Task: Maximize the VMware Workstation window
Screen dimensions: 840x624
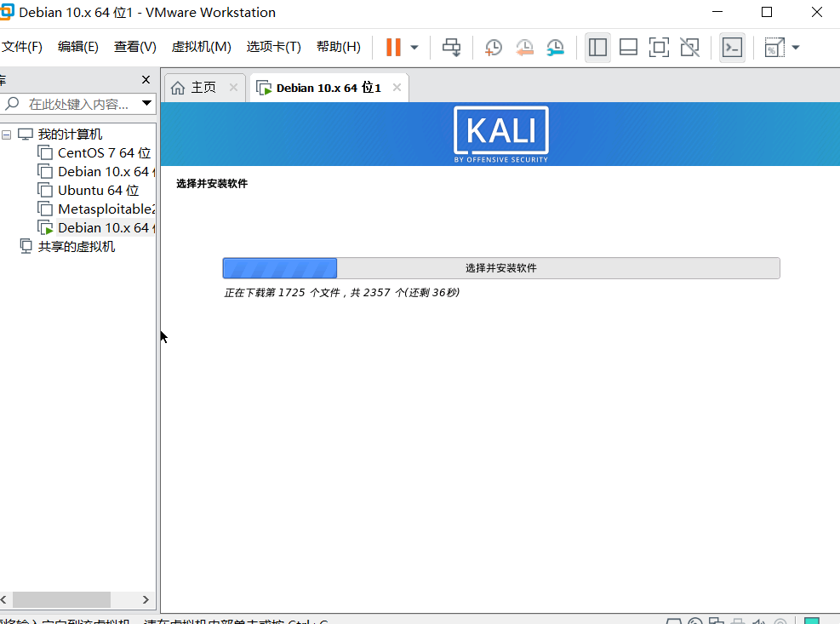Action: point(767,12)
